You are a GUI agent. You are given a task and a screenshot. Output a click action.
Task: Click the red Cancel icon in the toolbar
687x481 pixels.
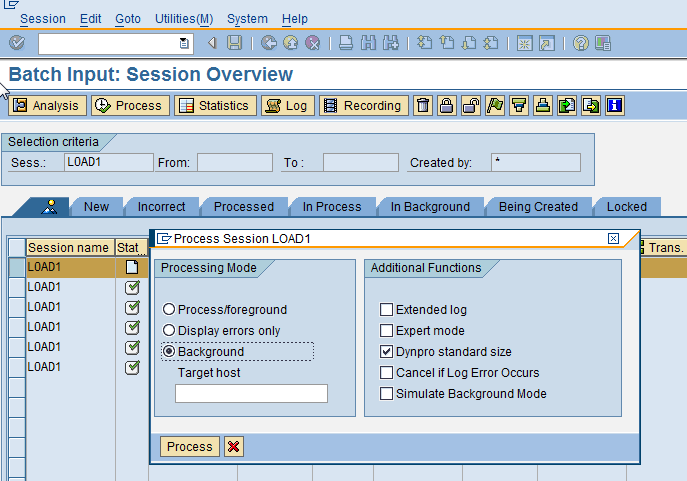[x=313, y=43]
